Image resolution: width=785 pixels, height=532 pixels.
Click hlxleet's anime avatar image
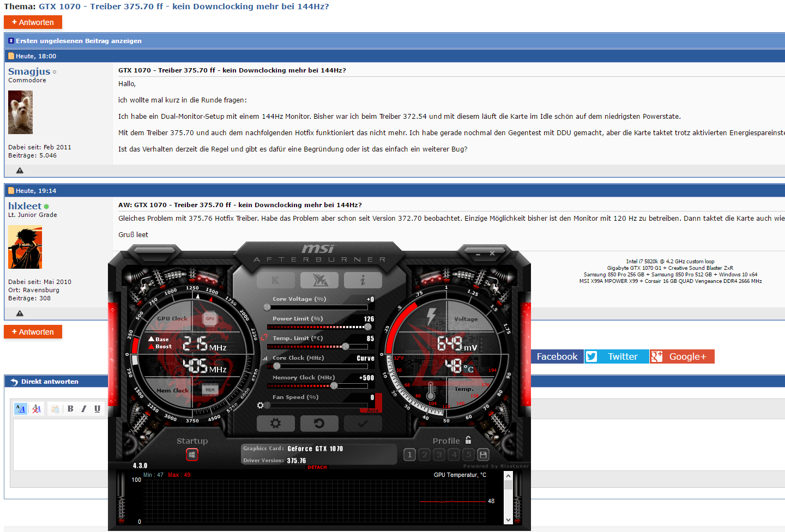tap(25, 247)
